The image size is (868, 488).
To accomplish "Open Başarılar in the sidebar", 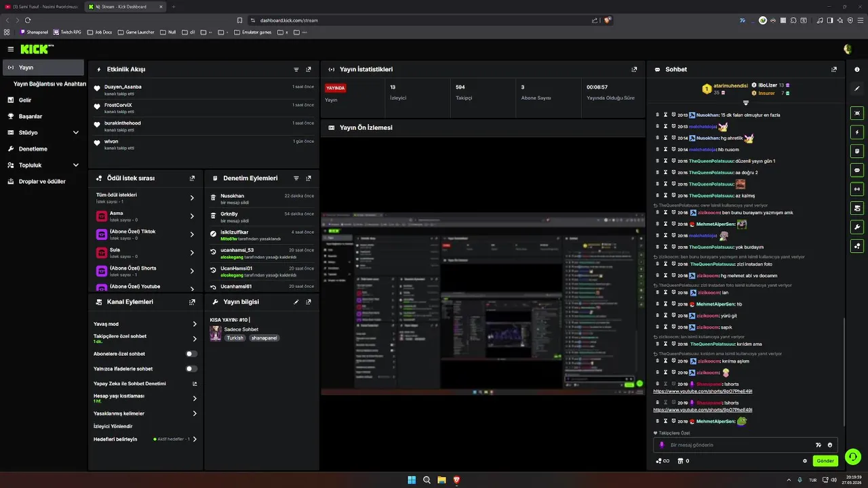I will click(x=31, y=117).
